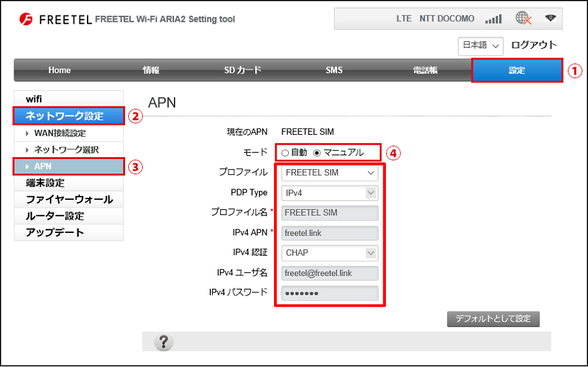The width and height of the screenshot is (588, 367).
Task: Open the ファイヤーウォール sidebar section
Action: coord(69,199)
